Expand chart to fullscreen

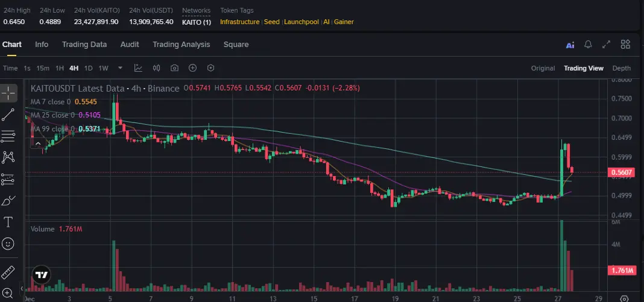point(606,45)
